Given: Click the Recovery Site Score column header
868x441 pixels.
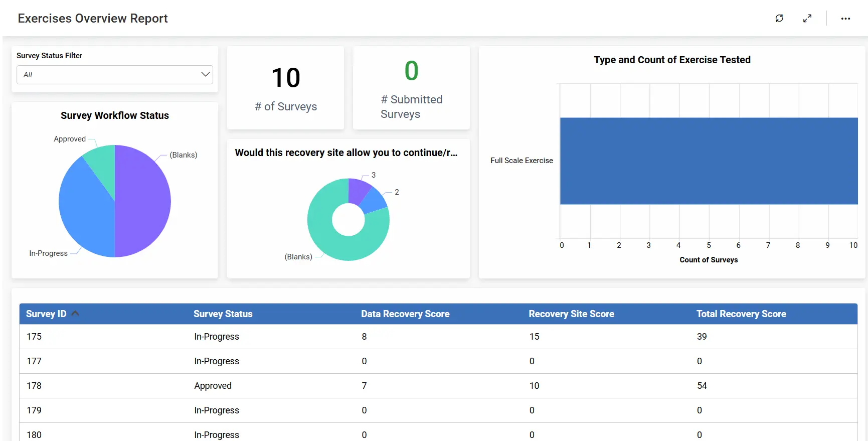Looking at the screenshot, I should coord(571,314).
